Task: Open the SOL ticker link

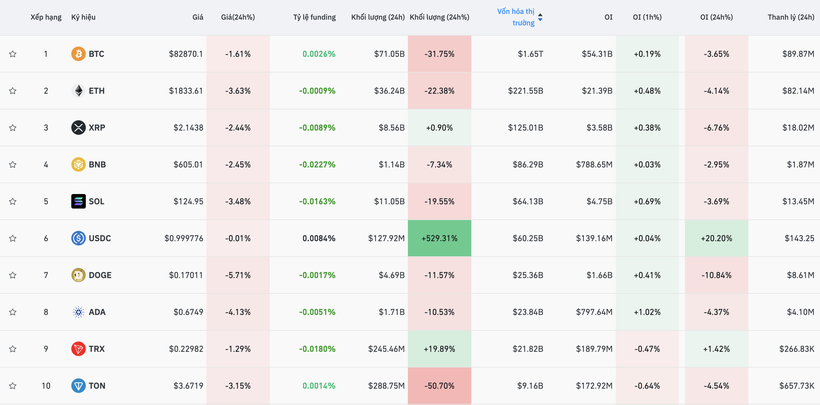Action: pos(96,202)
